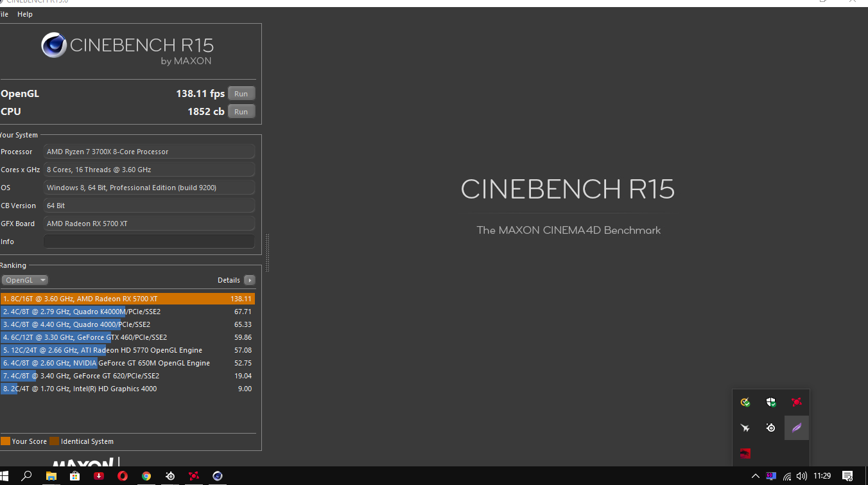The width and height of the screenshot is (868, 485).
Task: Select ranking row 7 GeForce GT 620
Action: point(128,376)
